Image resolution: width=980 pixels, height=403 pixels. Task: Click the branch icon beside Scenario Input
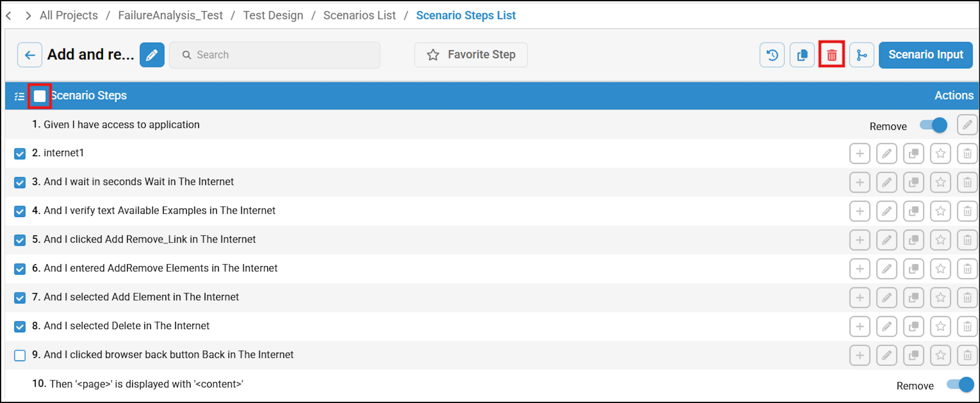(862, 55)
